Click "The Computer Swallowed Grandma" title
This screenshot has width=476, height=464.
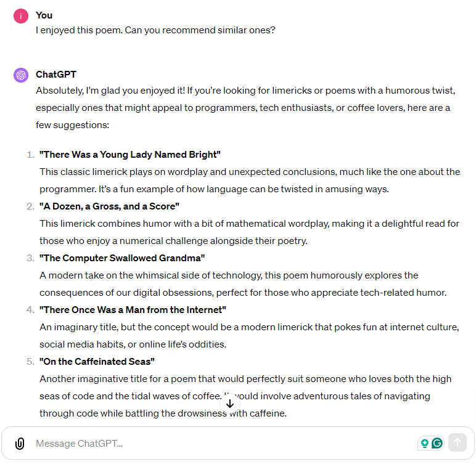pyautogui.click(x=122, y=258)
